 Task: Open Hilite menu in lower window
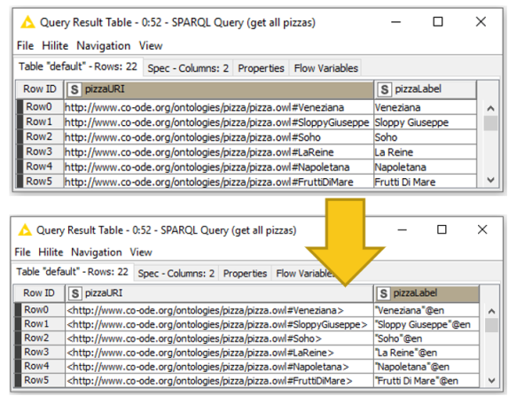[x=51, y=252]
